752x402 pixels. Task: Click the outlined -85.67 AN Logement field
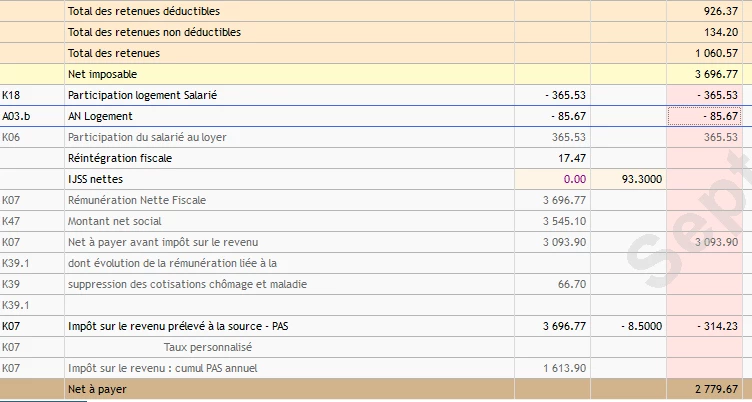(x=707, y=116)
